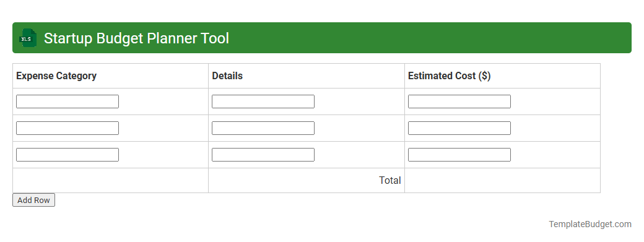
Task: Focus second row Expense Category input
Action: (x=67, y=128)
